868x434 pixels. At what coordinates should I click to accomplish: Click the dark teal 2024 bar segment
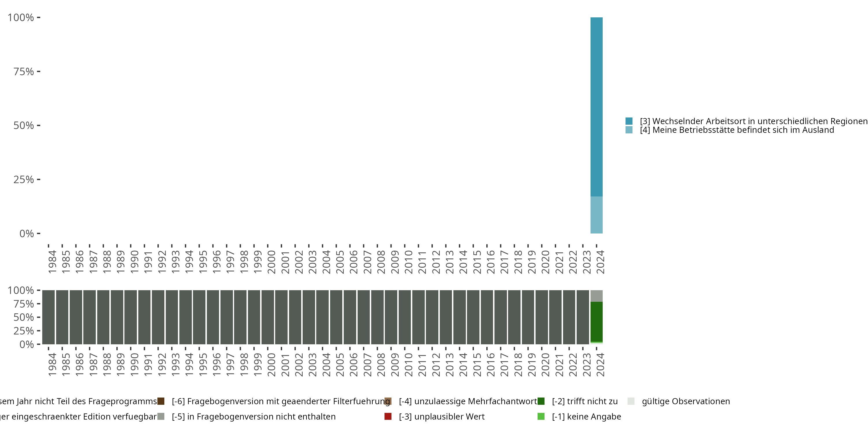point(596,106)
